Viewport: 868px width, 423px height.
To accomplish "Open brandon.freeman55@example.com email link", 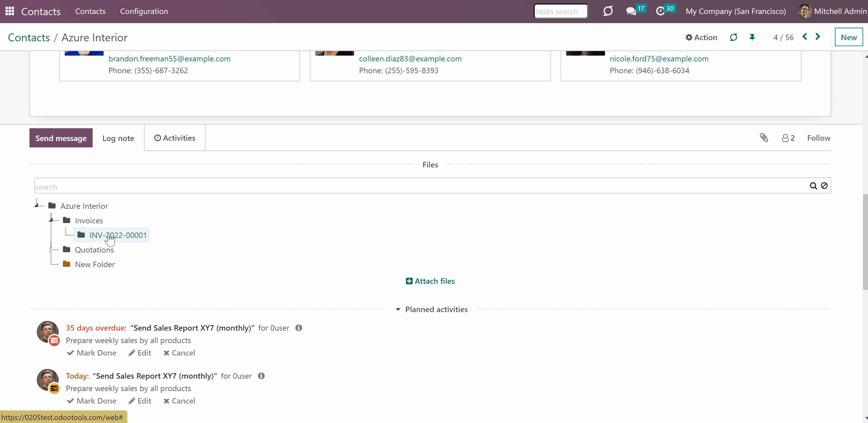I will tap(169, 58).
